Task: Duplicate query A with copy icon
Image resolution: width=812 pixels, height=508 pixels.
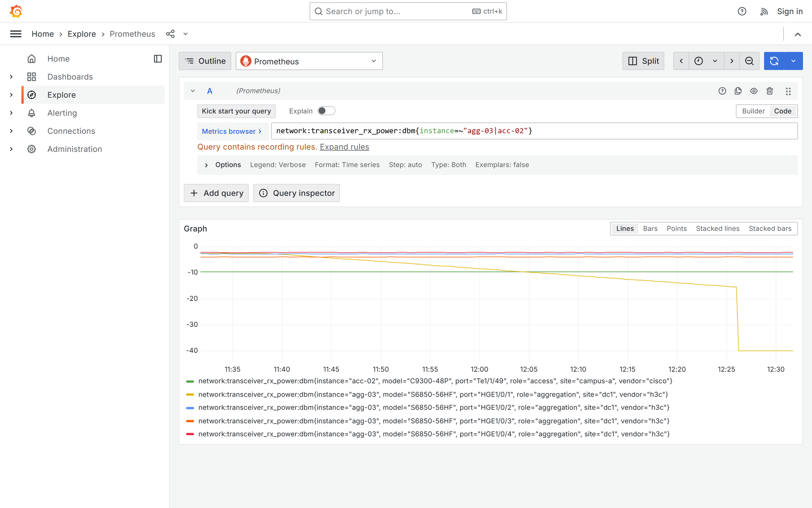Action: click(738, 91)
